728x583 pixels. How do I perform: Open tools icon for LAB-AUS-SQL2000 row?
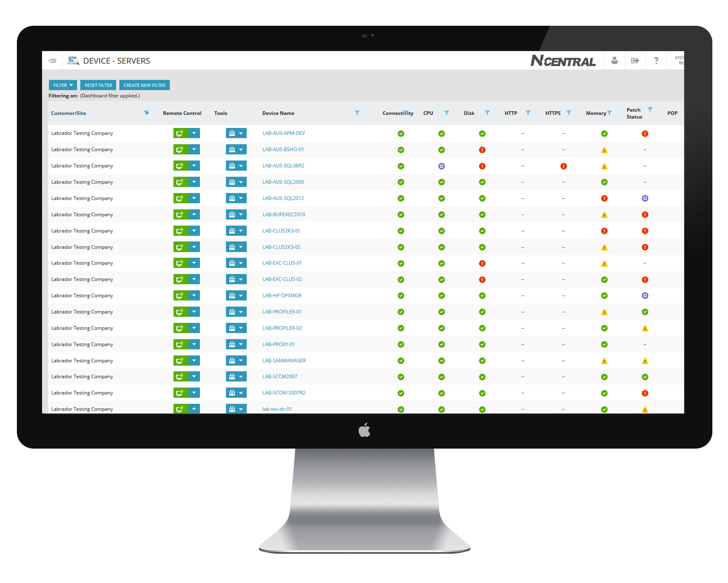pos(232,182)
